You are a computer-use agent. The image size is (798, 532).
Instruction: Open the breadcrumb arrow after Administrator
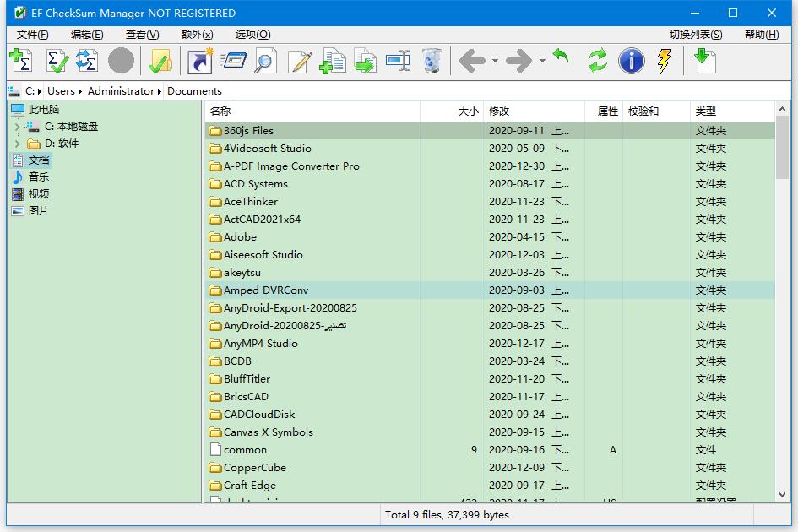[160, 91]
